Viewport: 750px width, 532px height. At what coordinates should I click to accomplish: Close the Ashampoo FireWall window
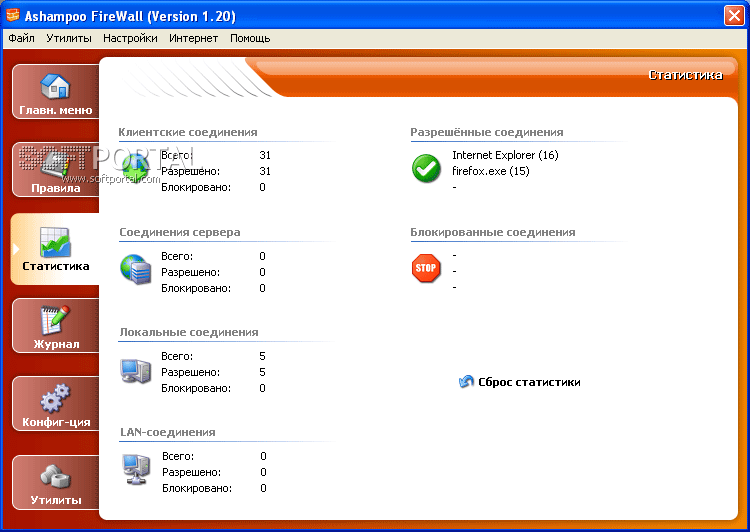(x=734, y=15)
